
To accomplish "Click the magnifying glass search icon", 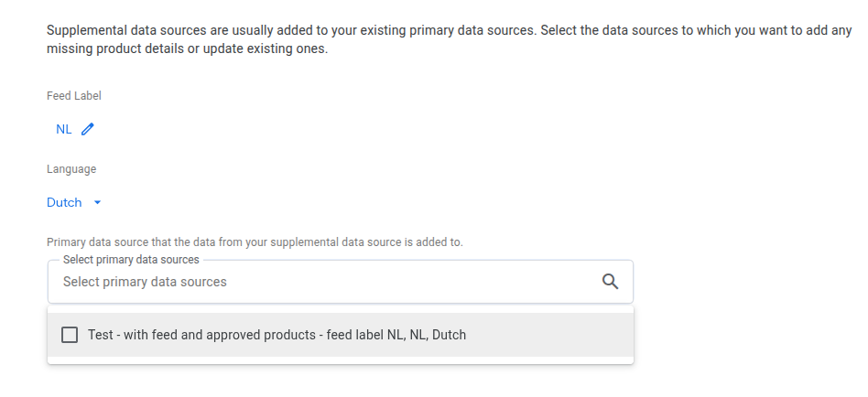I will (611, 282).
